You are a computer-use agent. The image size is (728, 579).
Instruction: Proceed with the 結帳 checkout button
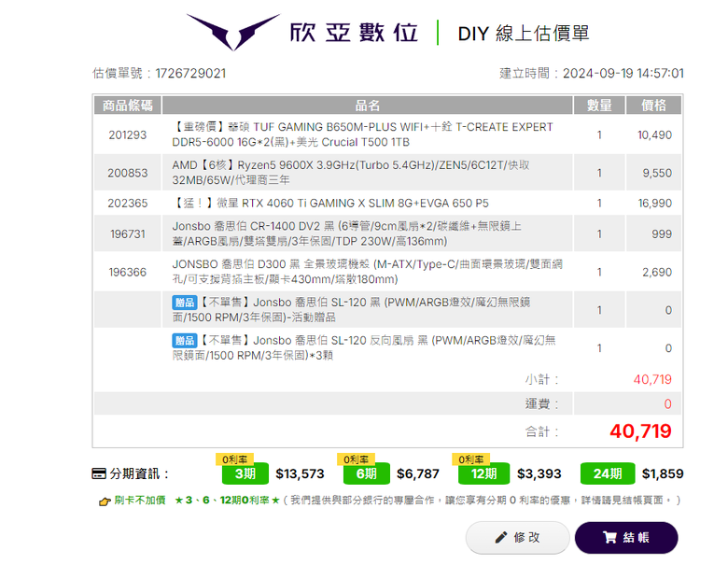click(x=626, y=538)
